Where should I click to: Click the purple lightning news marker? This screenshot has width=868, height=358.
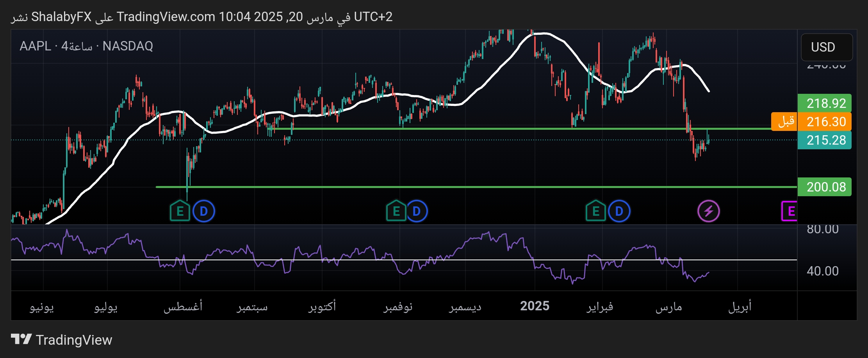(x=709, y=211)
